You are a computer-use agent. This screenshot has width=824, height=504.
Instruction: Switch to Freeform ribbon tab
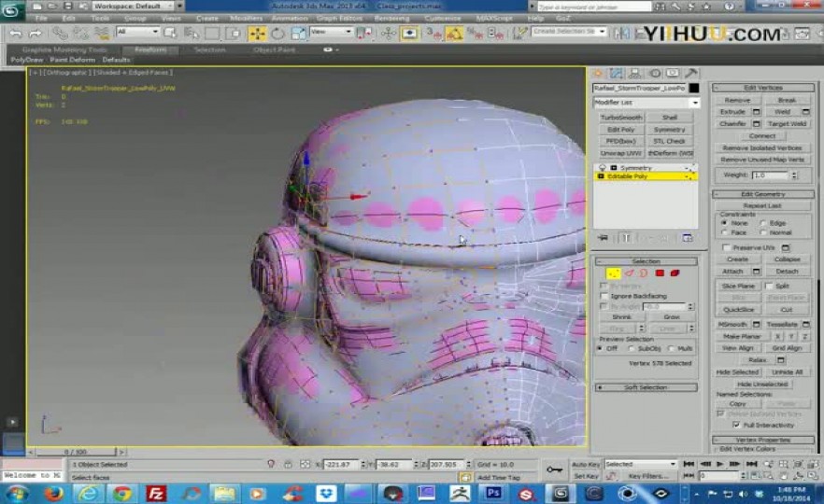point(150,49)
